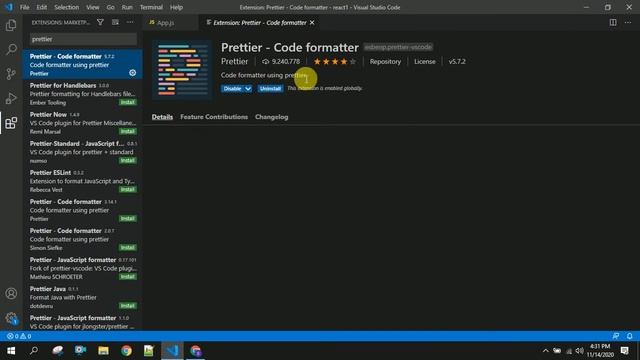Select the Extensions view icon
640x360 pixels.
(11, 123)
